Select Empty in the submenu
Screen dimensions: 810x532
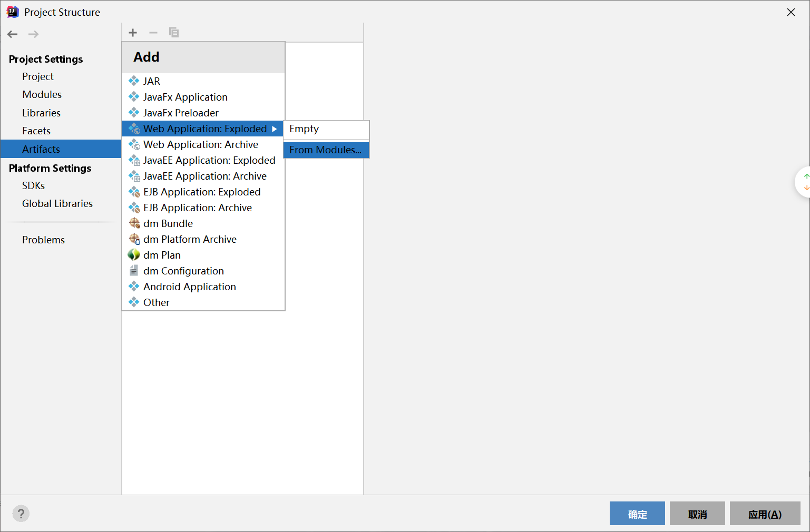point(304,129)
